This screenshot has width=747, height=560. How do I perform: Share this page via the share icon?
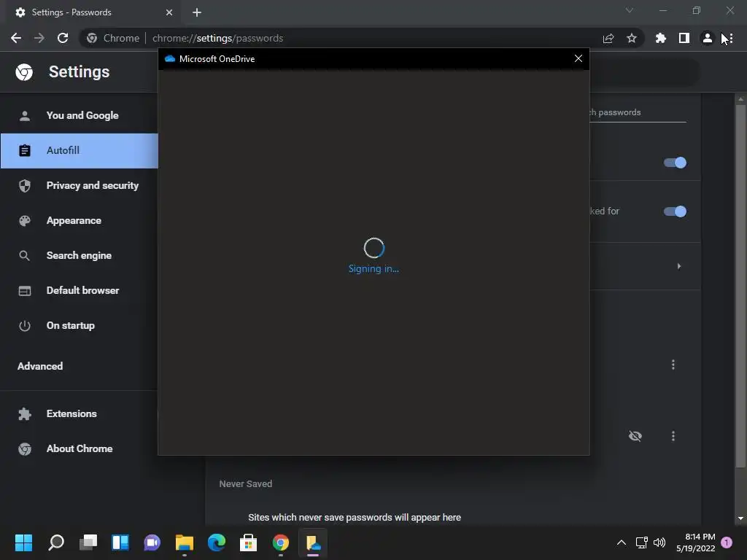[608, 38]
